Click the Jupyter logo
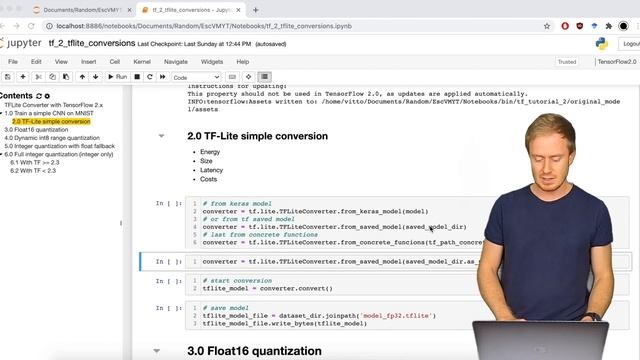 [x=21, y=43]
